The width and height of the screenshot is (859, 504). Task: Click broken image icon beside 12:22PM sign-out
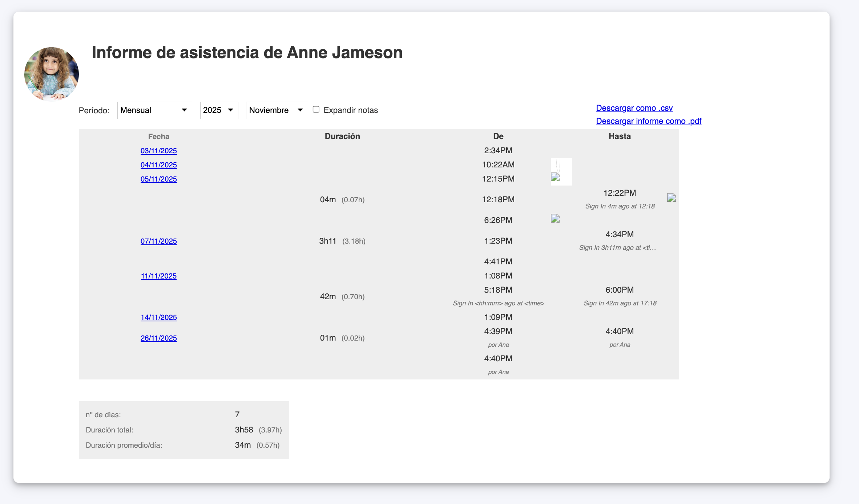pyautogui.click(x=671, y=198)
